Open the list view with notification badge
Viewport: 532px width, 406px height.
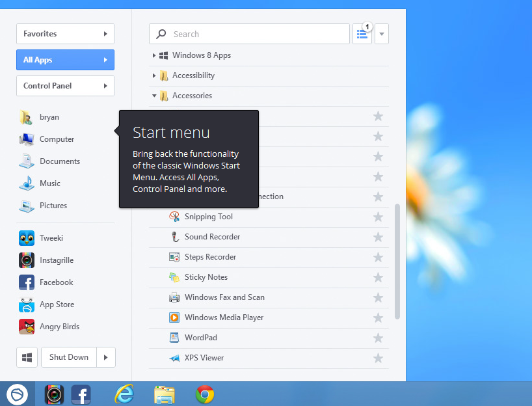pyautogui.click(x=362, y=34)
